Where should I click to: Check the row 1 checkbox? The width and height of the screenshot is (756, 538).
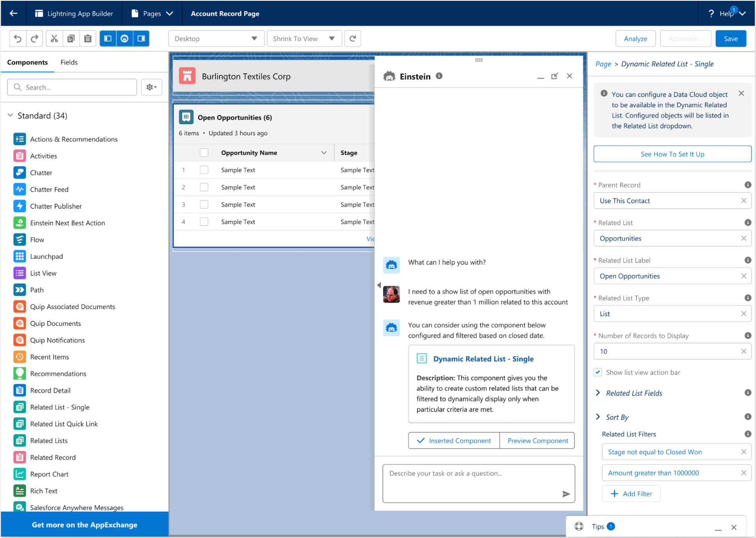point(204,170)
